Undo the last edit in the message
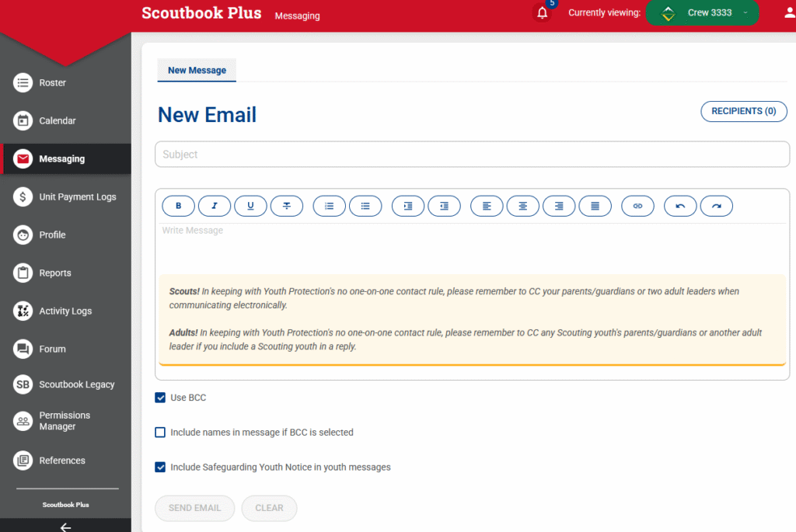The width and height of the screenshot is (796, 532). (680, 206)
